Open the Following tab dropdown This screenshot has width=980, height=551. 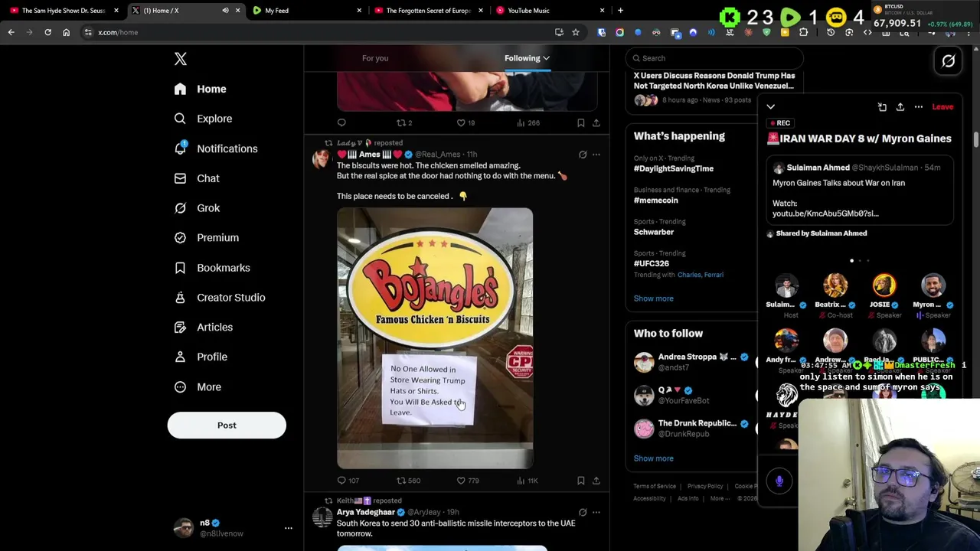(x=527, y=58)
